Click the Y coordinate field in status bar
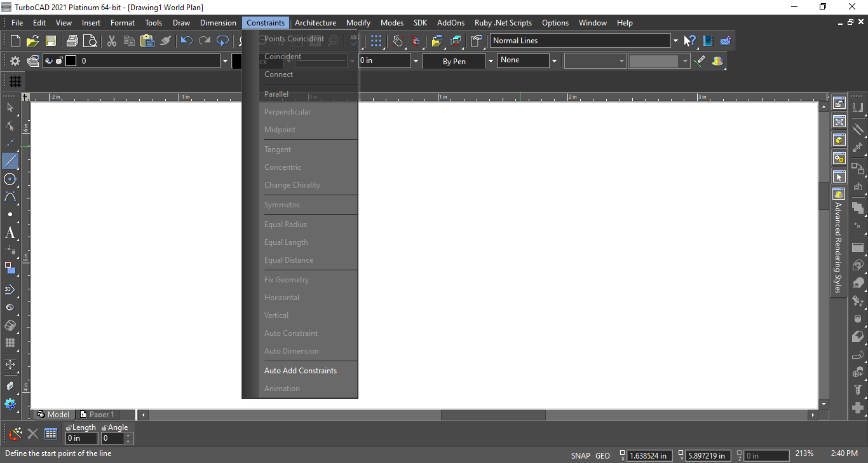Screen dimensions: 868x463 709,455
